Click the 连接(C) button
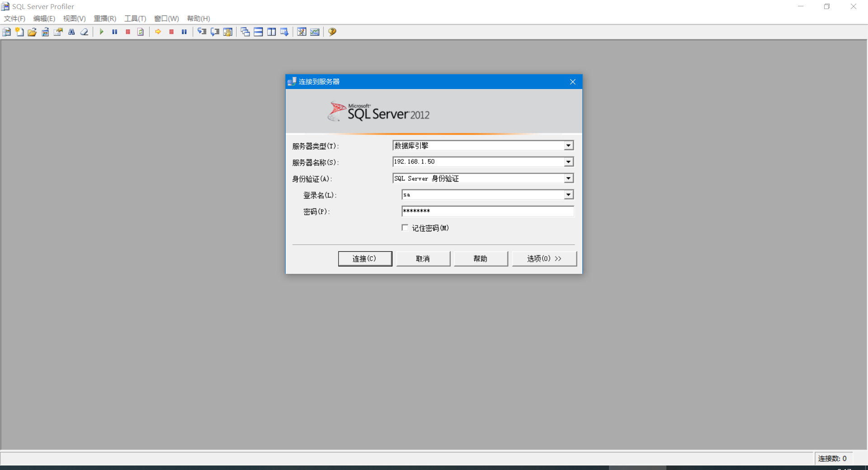 click(x=365, y=258)
